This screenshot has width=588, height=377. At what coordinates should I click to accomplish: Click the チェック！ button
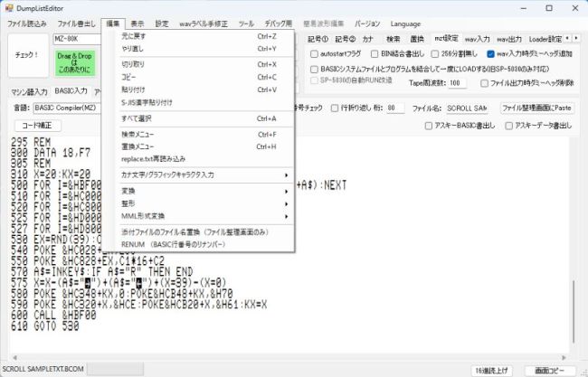(27, 55)
